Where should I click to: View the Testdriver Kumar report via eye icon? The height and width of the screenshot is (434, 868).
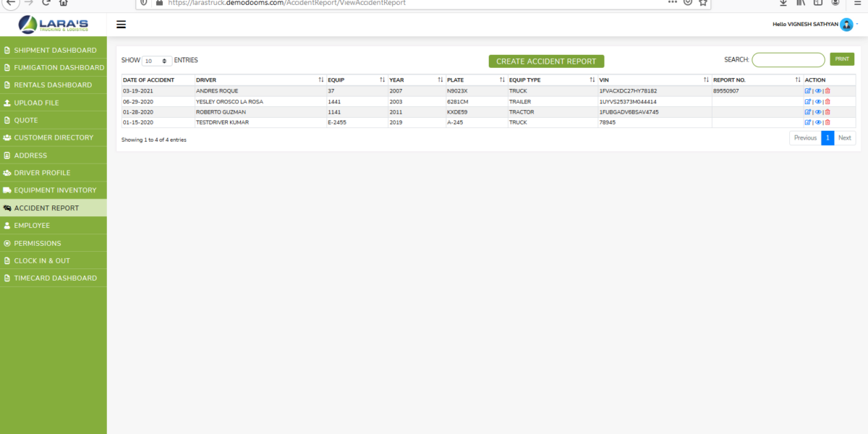[x=818, y=122]
